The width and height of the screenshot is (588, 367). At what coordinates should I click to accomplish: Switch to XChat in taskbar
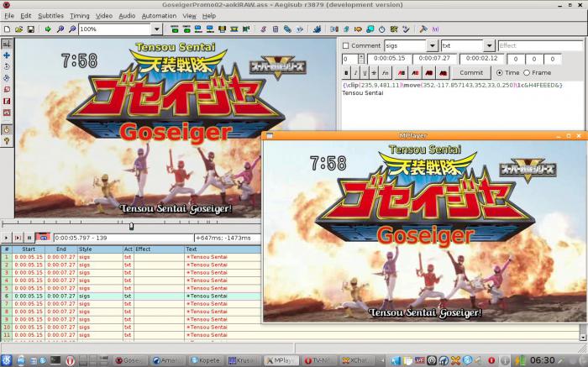click(x=358, y=360)
